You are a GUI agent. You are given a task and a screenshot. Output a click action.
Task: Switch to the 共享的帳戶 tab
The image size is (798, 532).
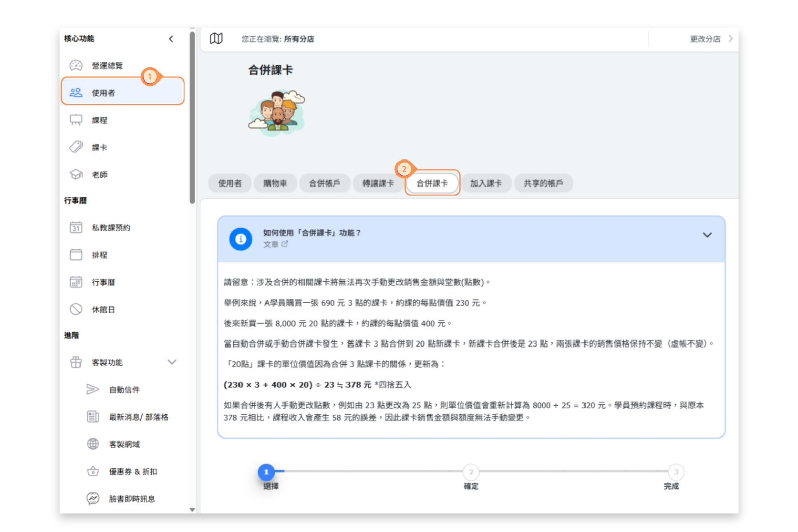click(543, 183)
